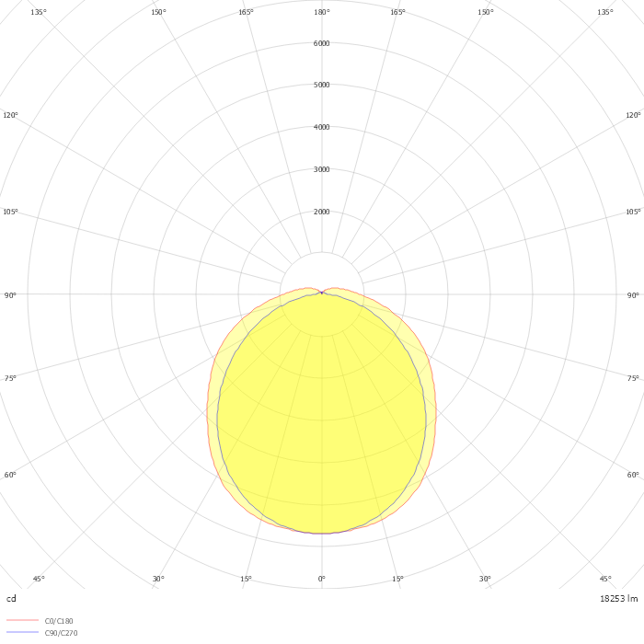The height and width of the screenshot is (644, 644).
Task: Click the blue C90/C270 legend line
Action: point(23,632)
